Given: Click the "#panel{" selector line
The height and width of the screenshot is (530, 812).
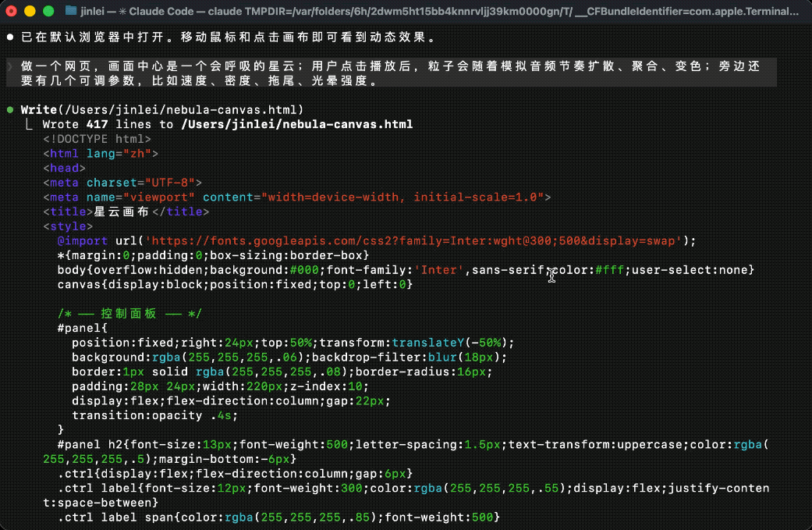Looking at the screenshot, I should click(83, 328).
